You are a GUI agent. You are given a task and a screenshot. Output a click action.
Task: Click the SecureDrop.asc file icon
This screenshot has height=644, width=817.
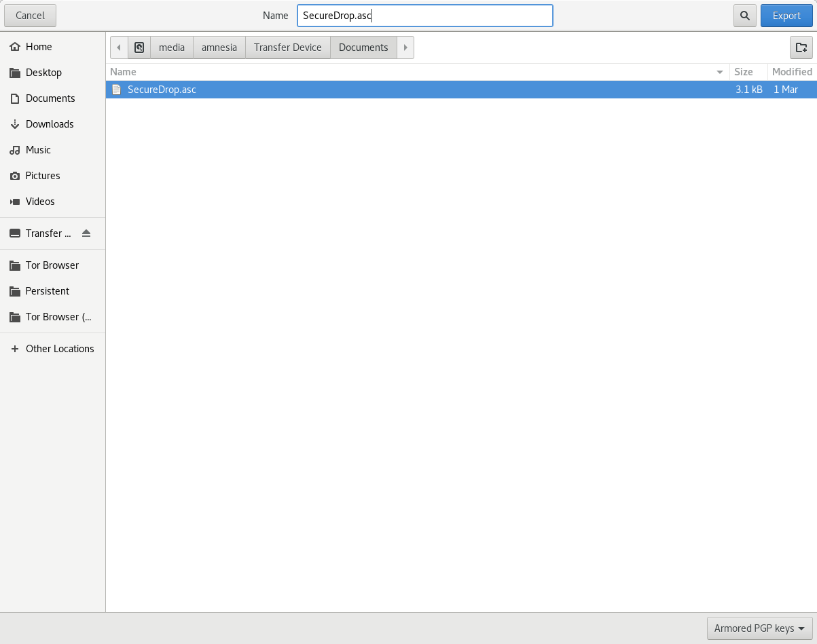coord(116,90)
